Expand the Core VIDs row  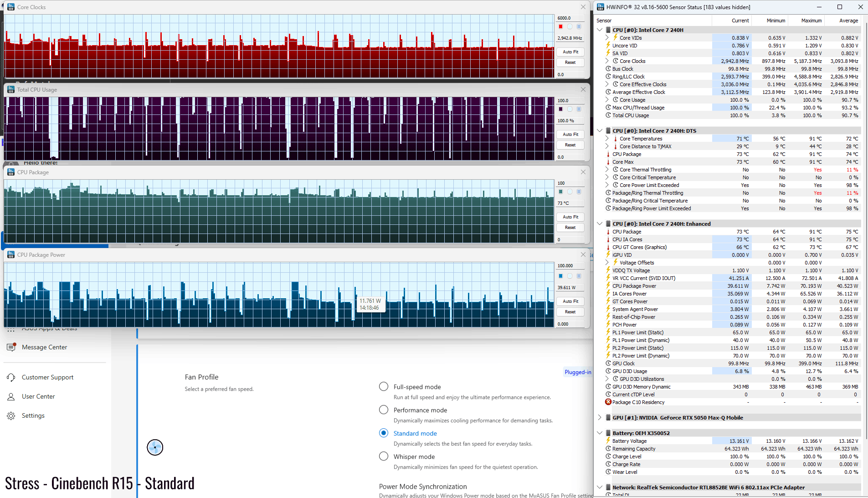[x=607, y=37]
